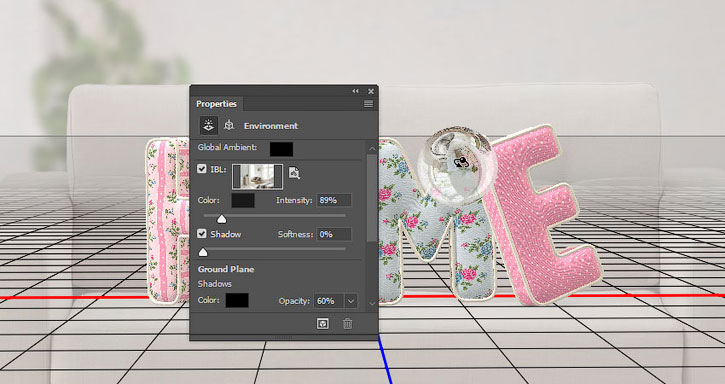Toggle the Shadow checkbox
725x384 pixels.
coord(202,234)
